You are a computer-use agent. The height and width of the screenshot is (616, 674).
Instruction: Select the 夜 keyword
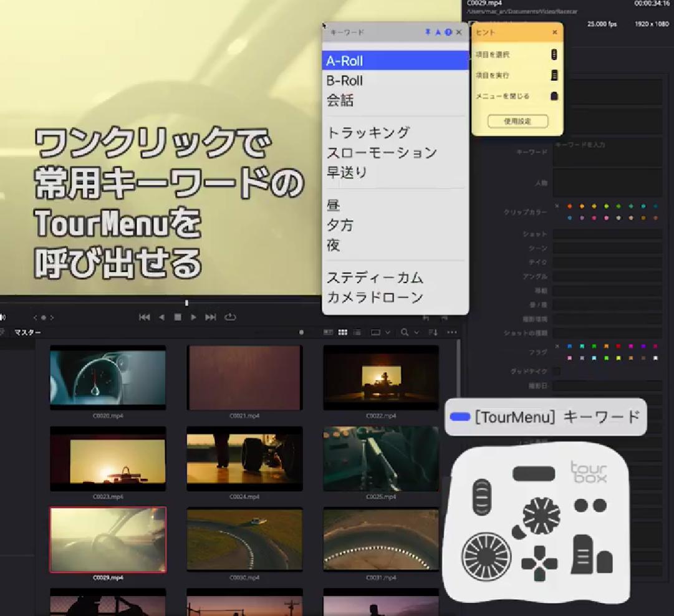[x=395, y=245]
